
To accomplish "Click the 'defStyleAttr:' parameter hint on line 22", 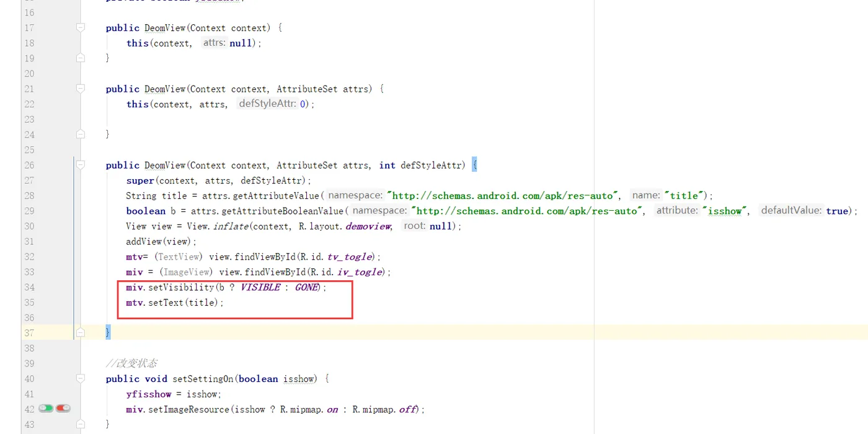I will pos(267,104).
